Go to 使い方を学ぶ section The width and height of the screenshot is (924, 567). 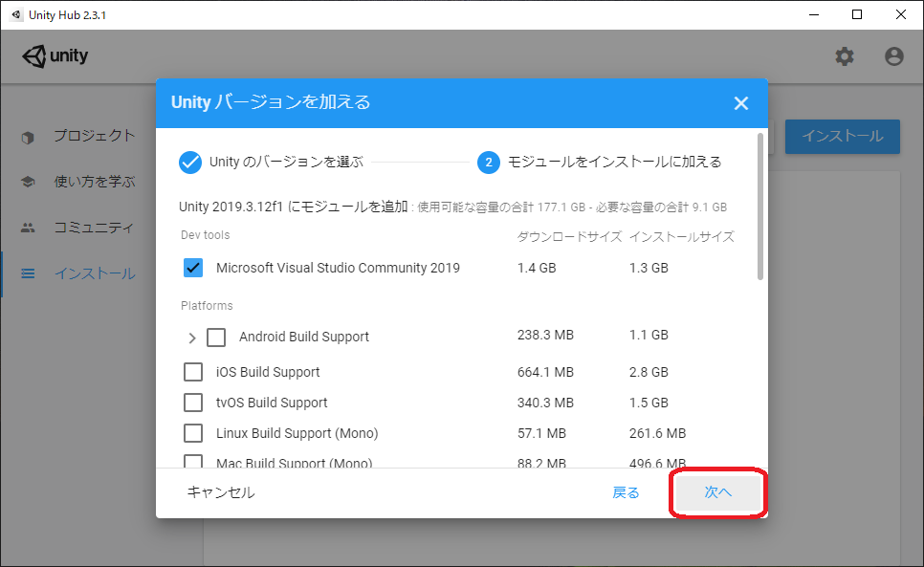pyautogui.click(x=95, y=182)
